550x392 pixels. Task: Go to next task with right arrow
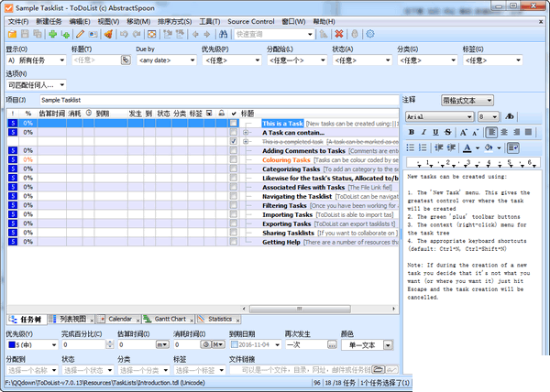[x=207, y=34]
